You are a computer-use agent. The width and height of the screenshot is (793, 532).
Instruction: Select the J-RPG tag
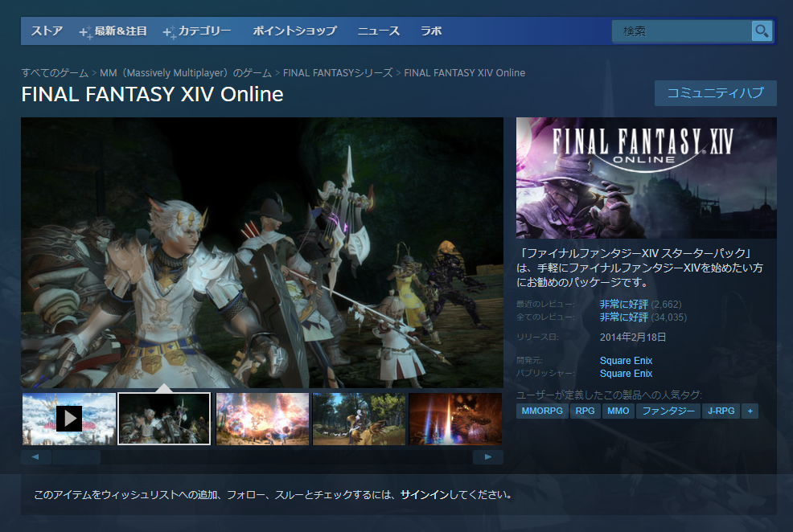coord(721,411)
